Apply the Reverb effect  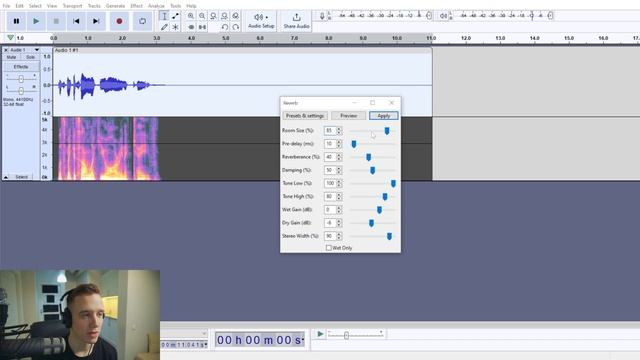click(384, 116)
